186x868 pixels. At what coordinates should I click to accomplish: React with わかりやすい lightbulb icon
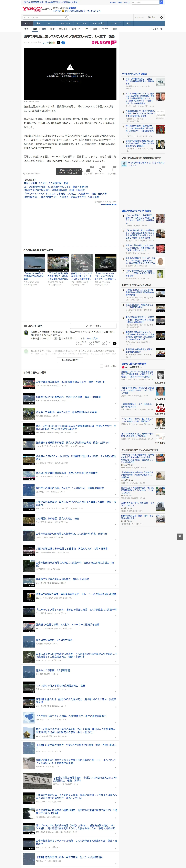click(100, 171)
